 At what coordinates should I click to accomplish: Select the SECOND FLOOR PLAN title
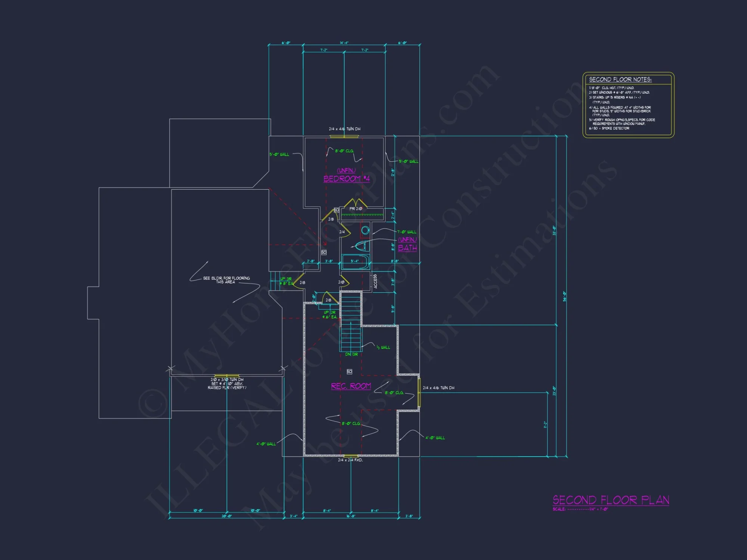tap(611, 500)
